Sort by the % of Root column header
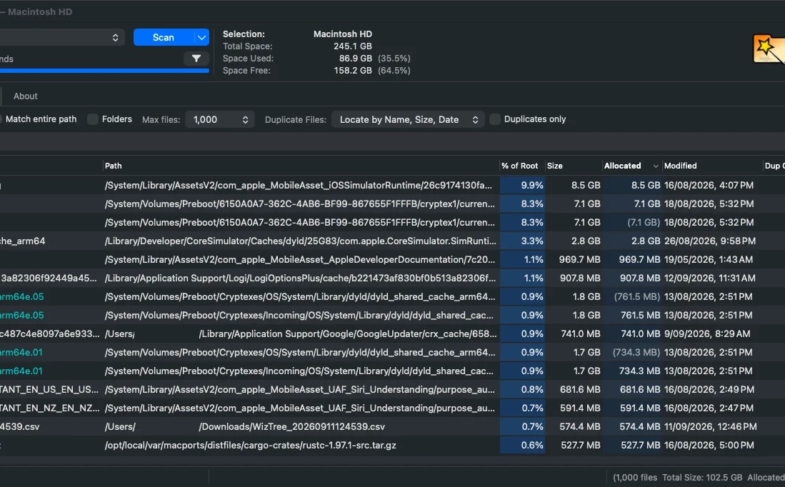 click(x=520, y=166)
